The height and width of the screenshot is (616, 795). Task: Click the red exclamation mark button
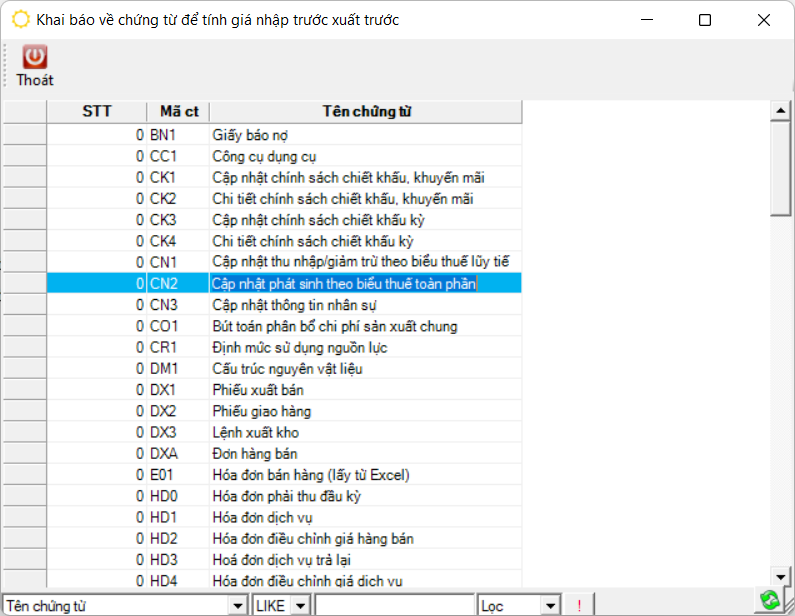point(578,606)
